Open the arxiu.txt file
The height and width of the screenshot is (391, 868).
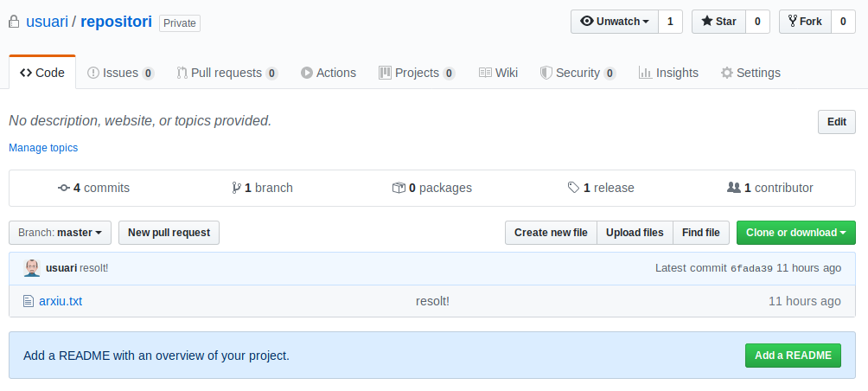61,301
